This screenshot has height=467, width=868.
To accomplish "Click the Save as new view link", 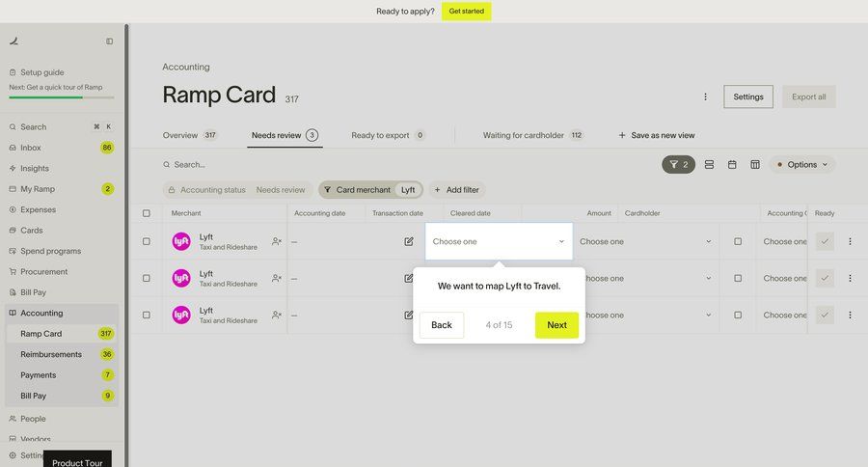I will pos(657,135).
